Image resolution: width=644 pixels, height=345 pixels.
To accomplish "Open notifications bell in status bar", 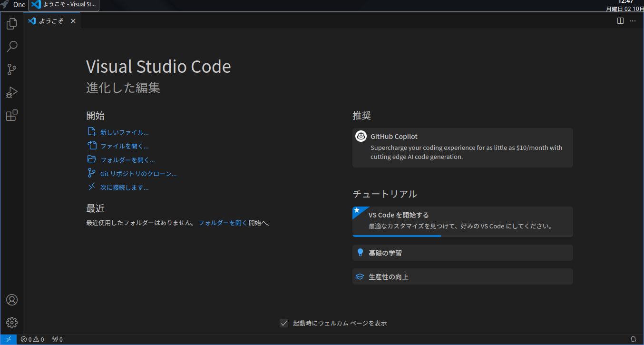I will pos(633,339).
